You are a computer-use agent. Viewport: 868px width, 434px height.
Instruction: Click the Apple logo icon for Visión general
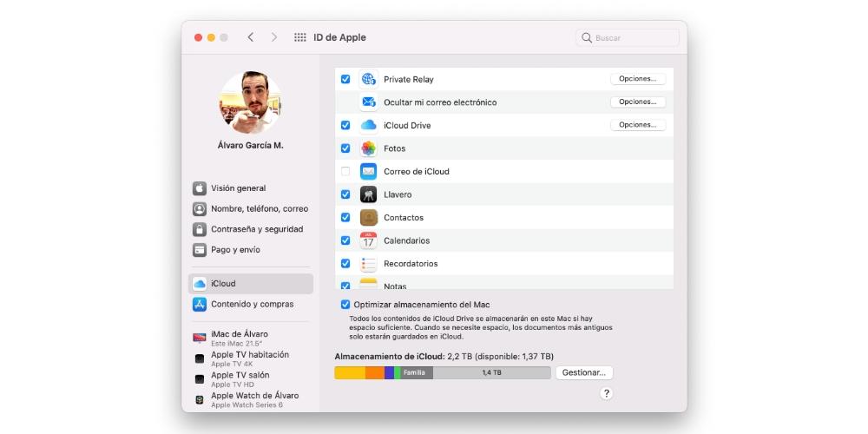[200, 188]
